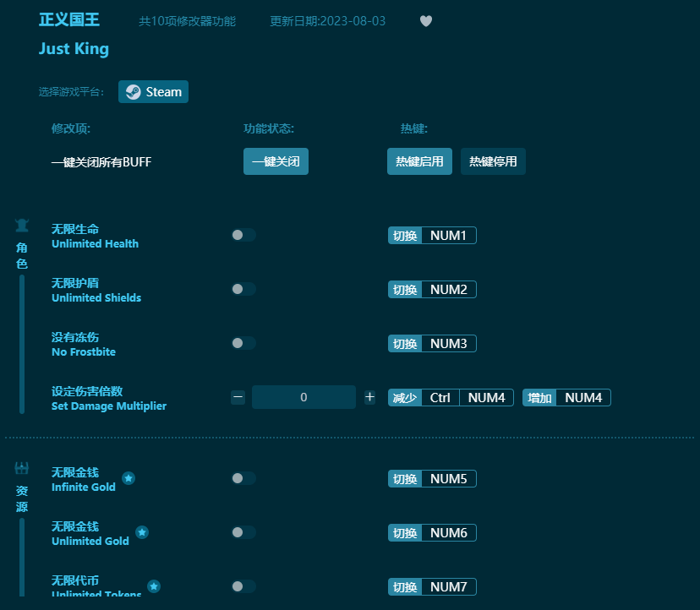Click the Damage Multiplier value input field
The image size is (700, 610).
[304, 397]
